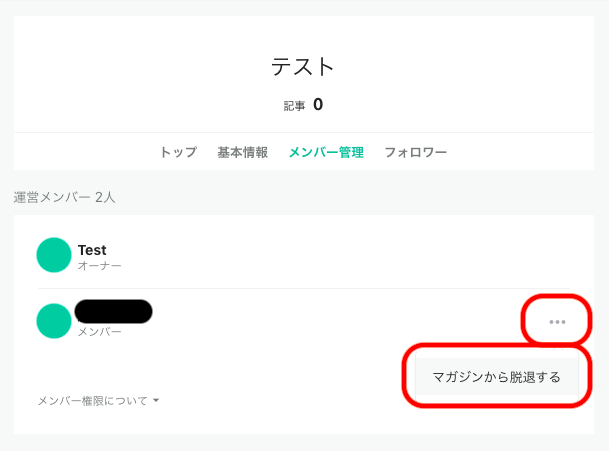This screenshot has width=609, height=451.
Task: Click the avatar of the メンバー row
Action: (54, 321)
